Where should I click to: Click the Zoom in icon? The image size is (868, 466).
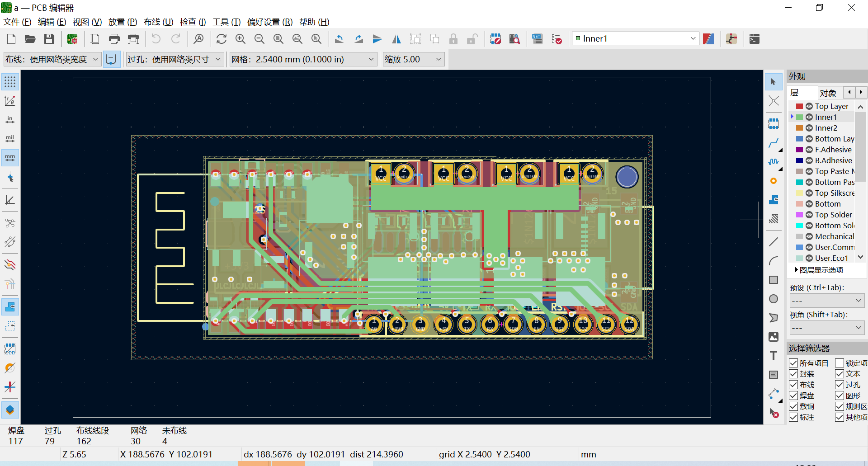click(241, 39)
